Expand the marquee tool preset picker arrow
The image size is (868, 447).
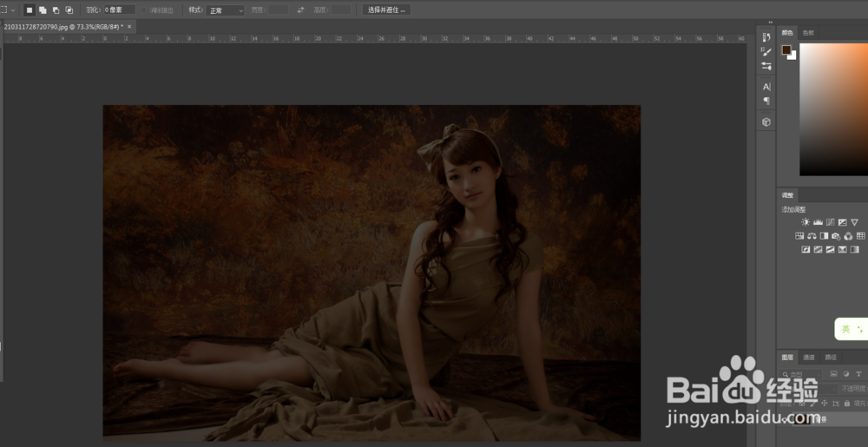(x=12, y=10)
